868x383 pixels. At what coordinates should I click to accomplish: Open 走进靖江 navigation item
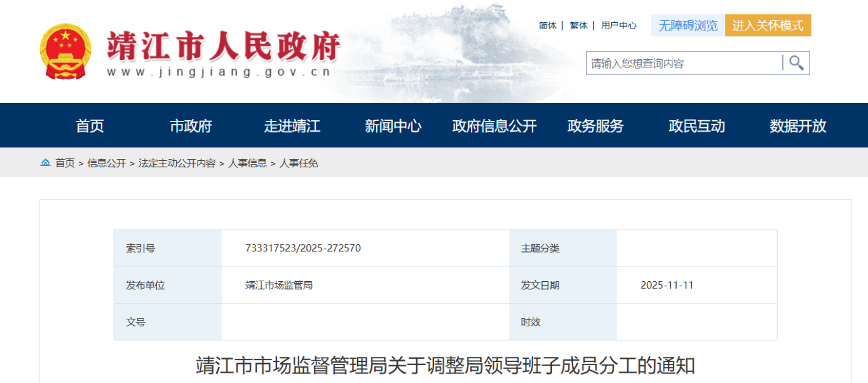tap(292, 126)
